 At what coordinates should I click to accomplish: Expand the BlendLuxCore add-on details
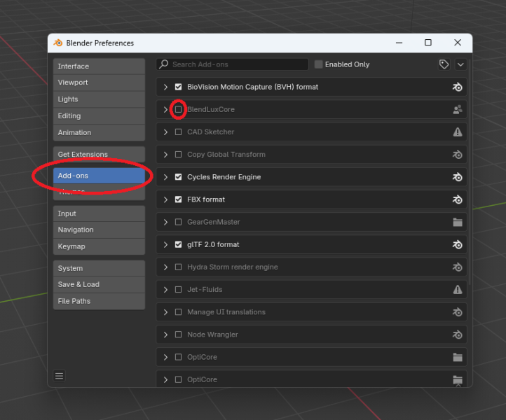[x=165, y=110]
